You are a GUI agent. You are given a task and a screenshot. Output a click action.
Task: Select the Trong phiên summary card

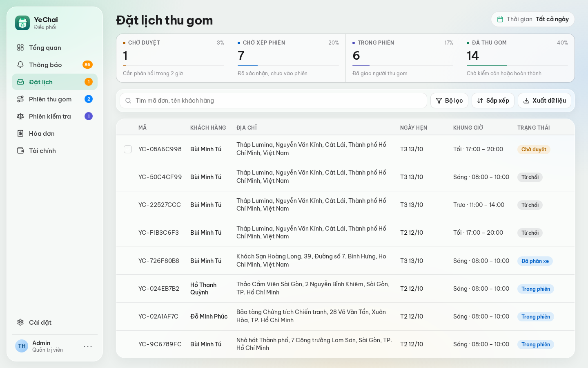click(x=403, y=58)
